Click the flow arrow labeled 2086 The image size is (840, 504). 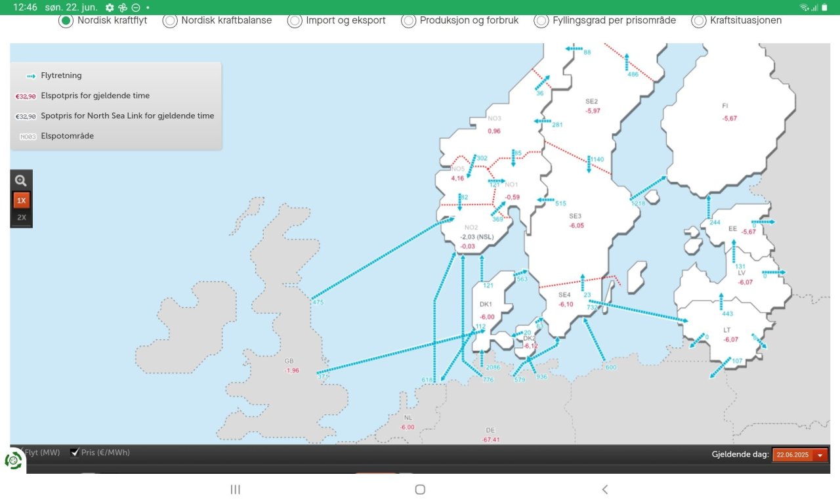coord(482,358)
